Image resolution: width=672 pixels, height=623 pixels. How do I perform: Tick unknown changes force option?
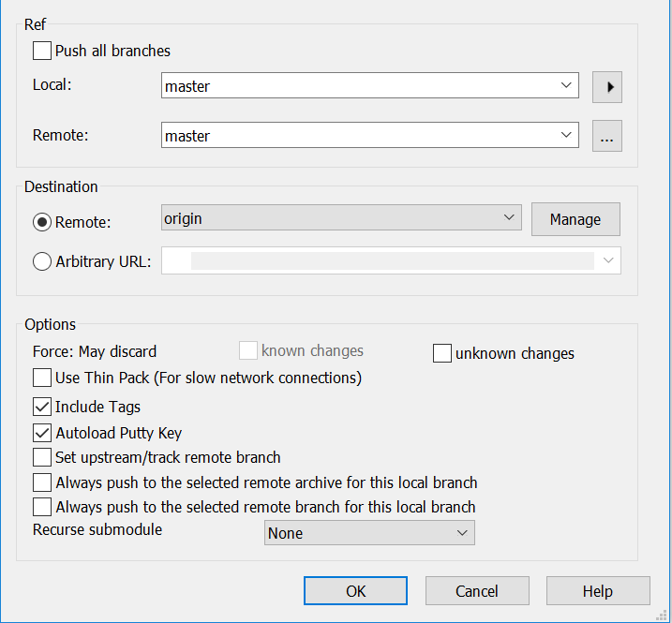(x=441, y=353)
